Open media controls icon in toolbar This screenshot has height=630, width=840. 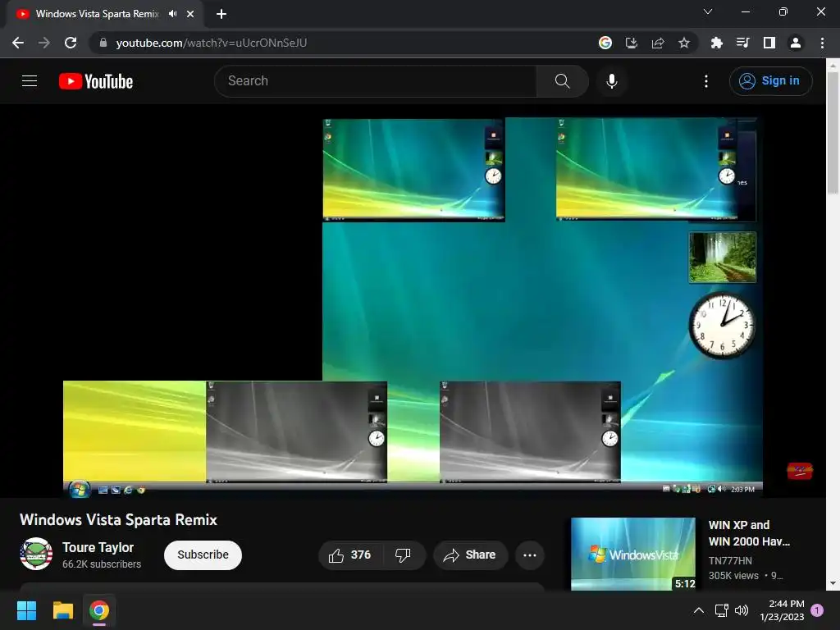[742, 43]
